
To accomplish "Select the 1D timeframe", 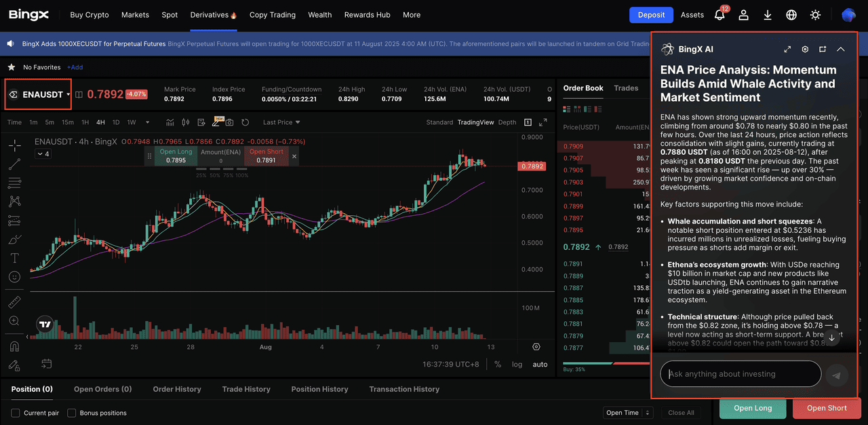I will tap(115, 122).
